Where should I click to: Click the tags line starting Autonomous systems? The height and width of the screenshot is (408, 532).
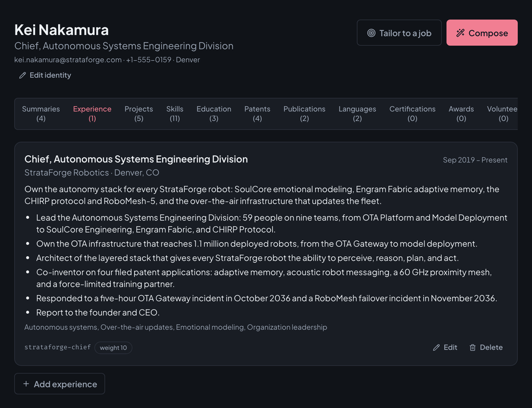[176, 327]
